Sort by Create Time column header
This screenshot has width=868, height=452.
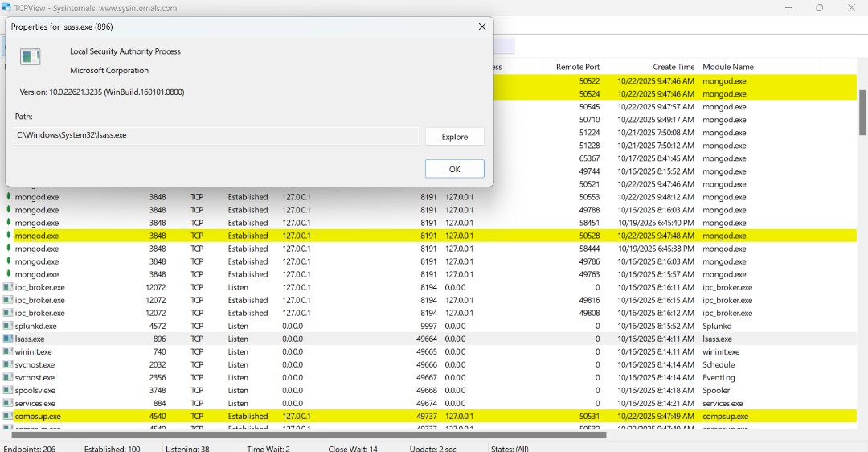point(674,67)
